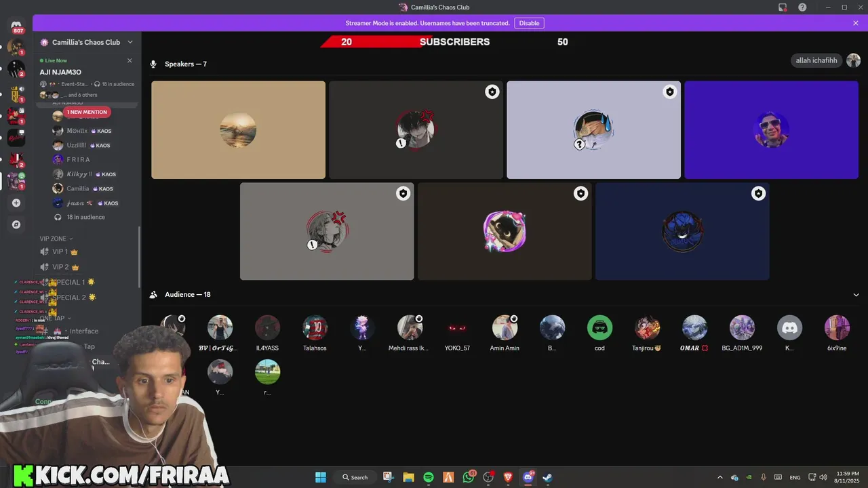
Task: Open audience member IL4YASS avatar
Action: point(267,328)
